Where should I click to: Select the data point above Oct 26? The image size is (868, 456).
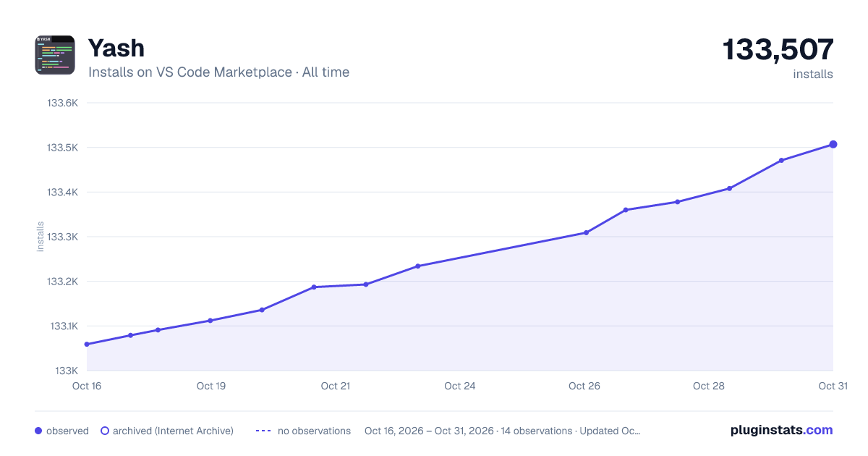[586, 233]
